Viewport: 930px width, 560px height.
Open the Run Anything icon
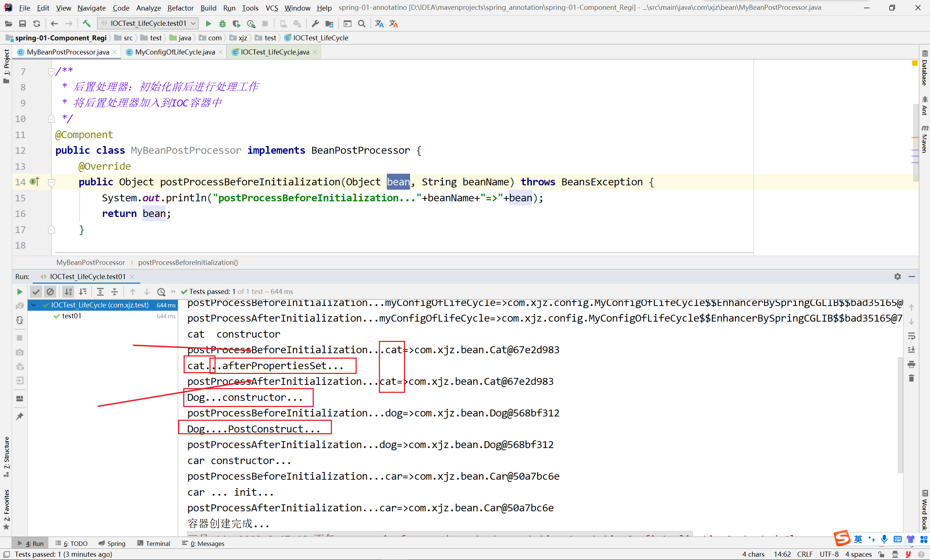coord(347,24)
